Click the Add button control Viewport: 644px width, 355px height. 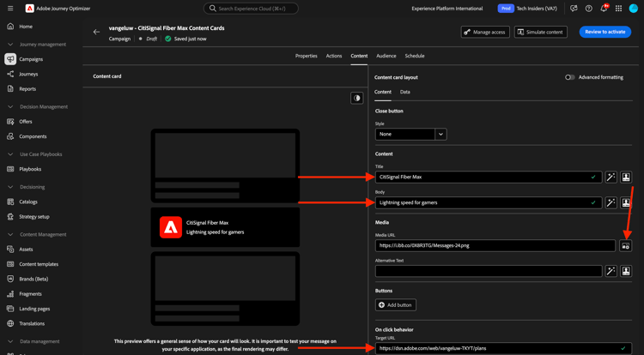(396, 305)
